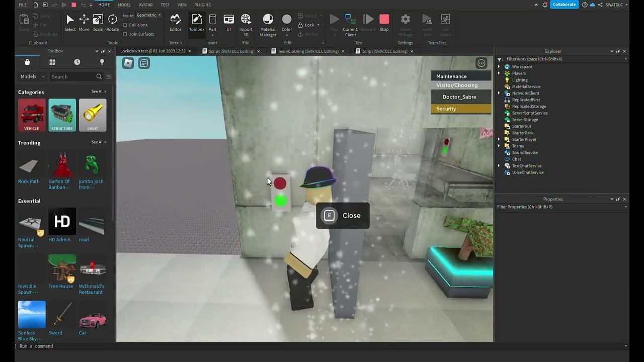Open the Terrain Editor
The image size is (644, 362).
pos(176,23)
